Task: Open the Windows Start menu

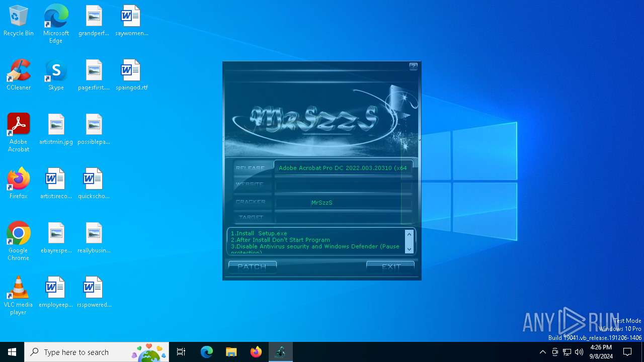Action: pos(12,352)
